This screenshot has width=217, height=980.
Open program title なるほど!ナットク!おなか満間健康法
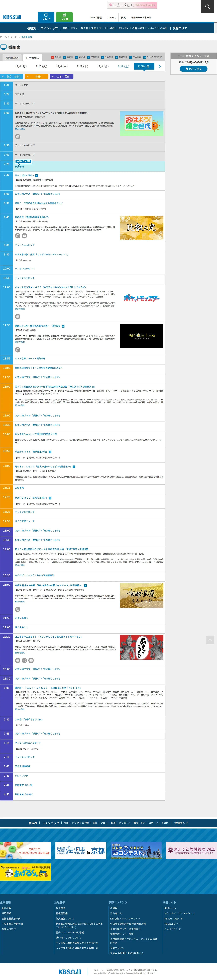(x=35, y=575)
